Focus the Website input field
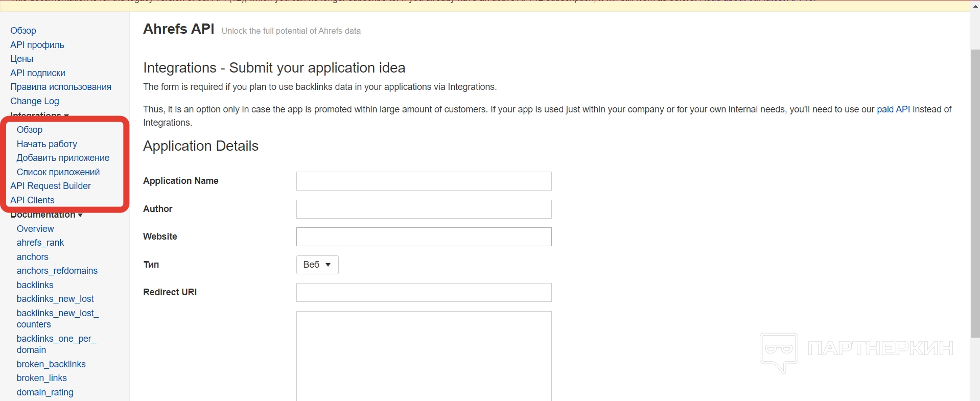Viewport: 980px width, 401px height. (424, 237)
